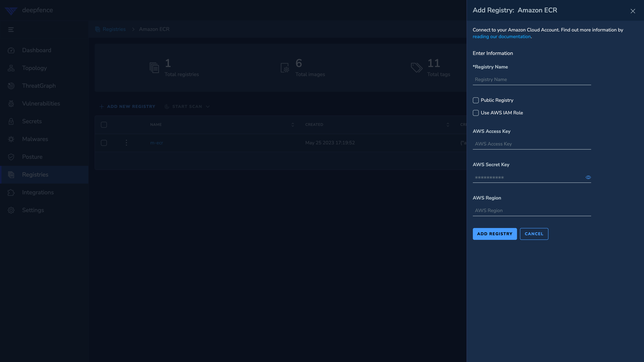Click the Secrets lock icon
This screenshot has width=644, height=362.
(11, 121)
